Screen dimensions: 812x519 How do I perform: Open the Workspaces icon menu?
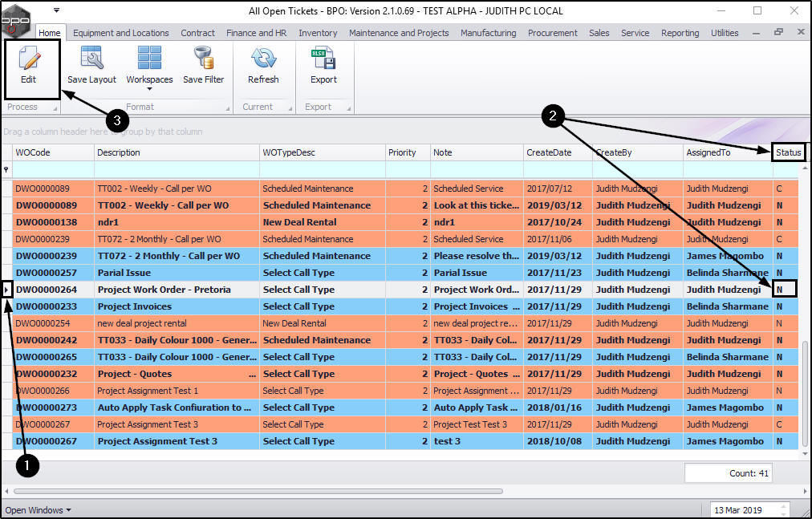149,58
